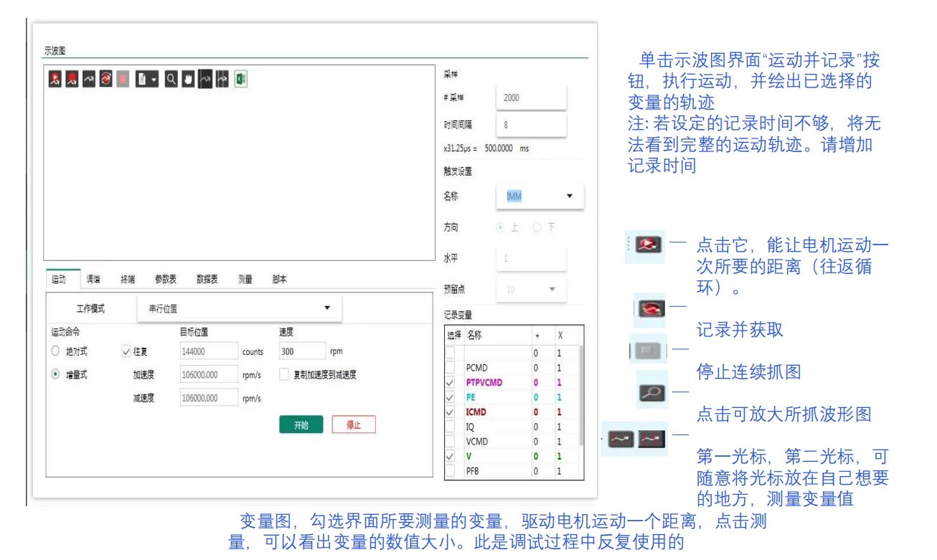Open the 脚本 tab

pyautogui.click(x=280, y=280)
